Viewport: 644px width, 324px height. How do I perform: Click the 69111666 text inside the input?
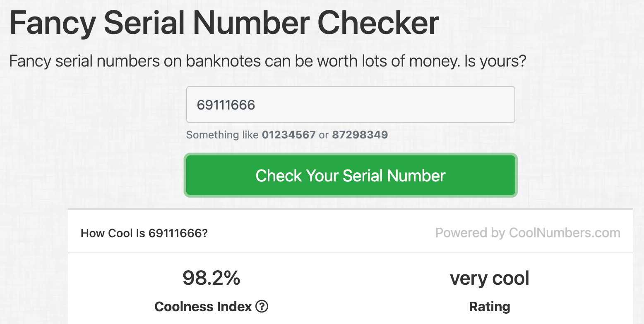click(226, 105)
